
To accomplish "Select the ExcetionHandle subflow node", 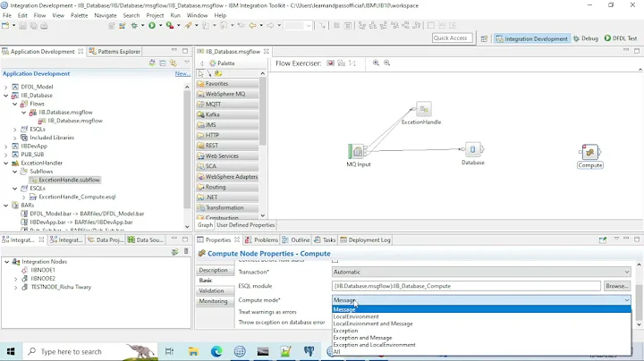I will (423, 109).
